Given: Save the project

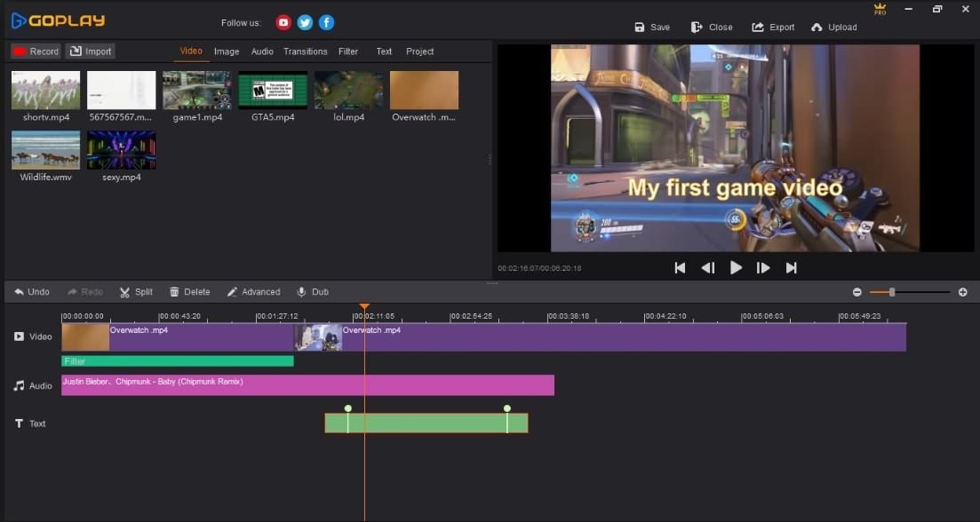Looking at the screenshot, I should point(652,28).
